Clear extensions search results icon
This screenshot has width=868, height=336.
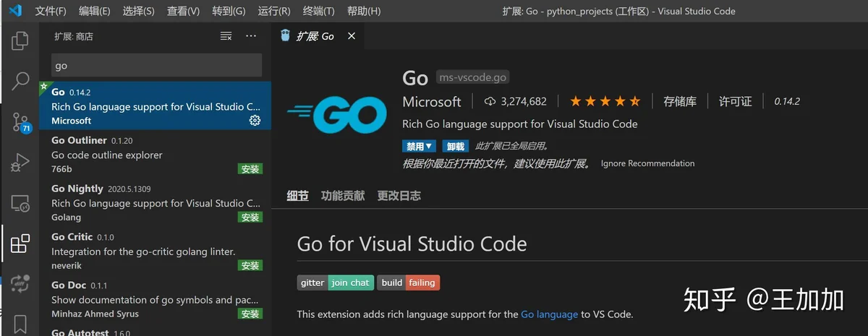click(x=226, y=36)
